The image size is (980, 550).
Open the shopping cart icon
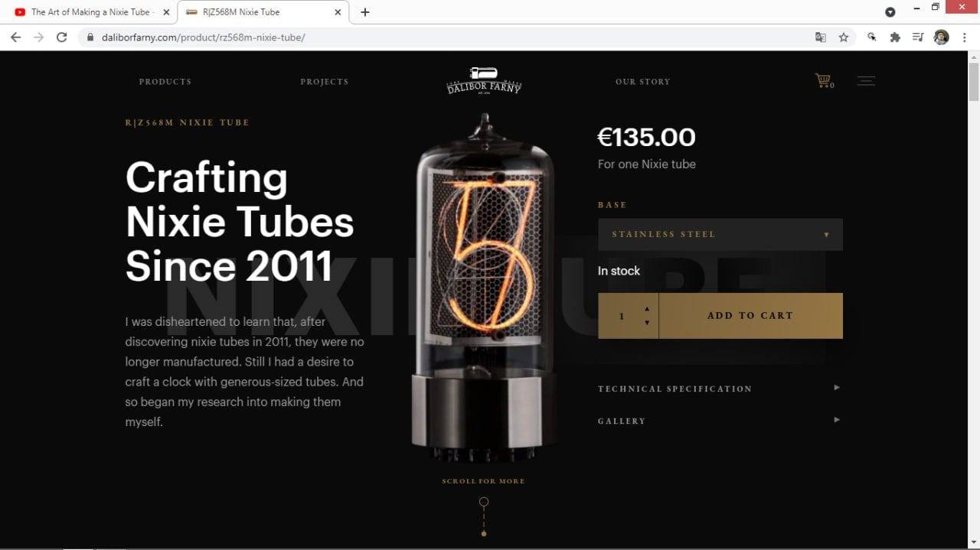click(824, 80)
